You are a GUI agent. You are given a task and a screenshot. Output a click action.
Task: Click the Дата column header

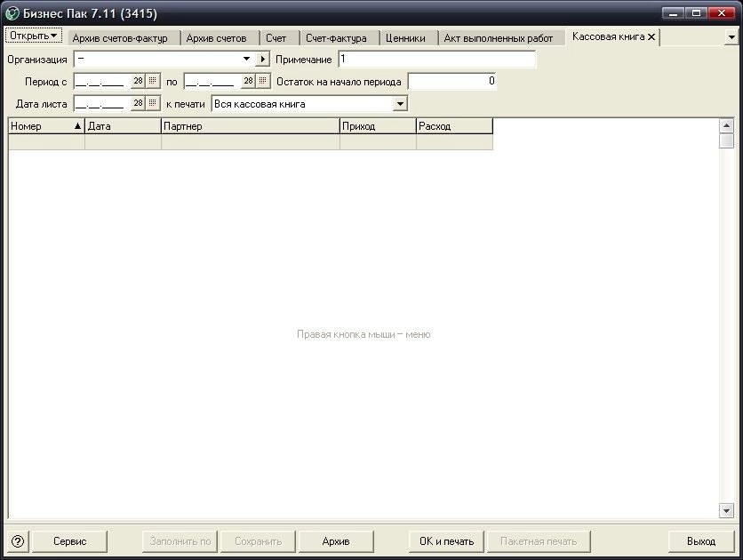pos(124,126)
